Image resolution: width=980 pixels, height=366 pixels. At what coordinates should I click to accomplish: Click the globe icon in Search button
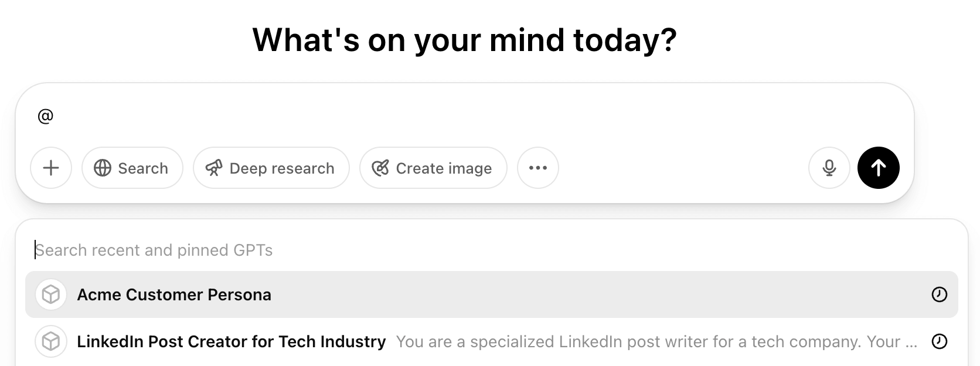(x=103, y=168)
